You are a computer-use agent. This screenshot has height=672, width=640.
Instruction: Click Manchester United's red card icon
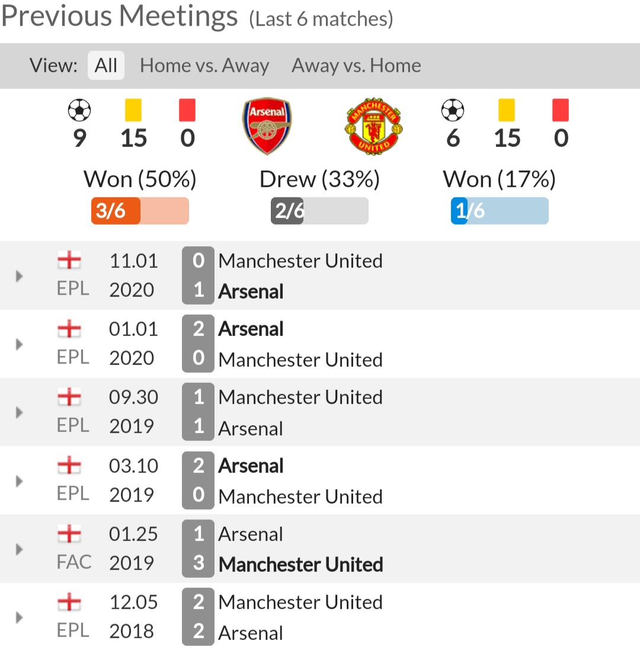point(561,110)
